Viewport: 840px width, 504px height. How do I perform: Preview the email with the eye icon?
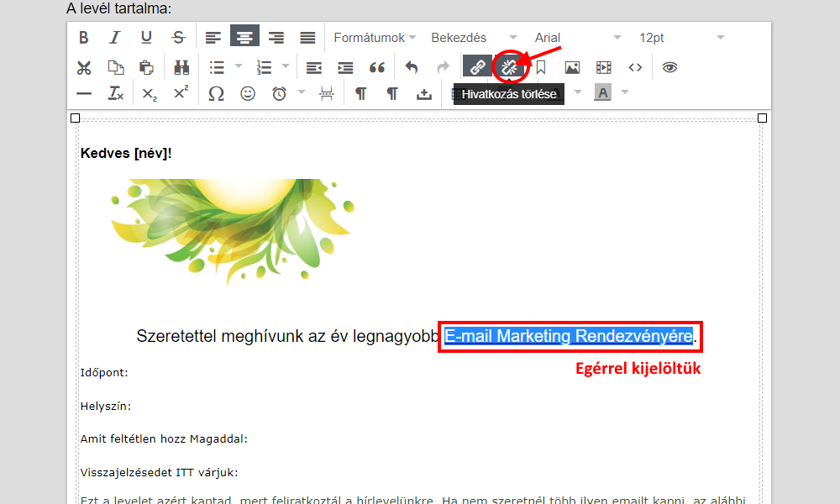[x=669, y=67]
